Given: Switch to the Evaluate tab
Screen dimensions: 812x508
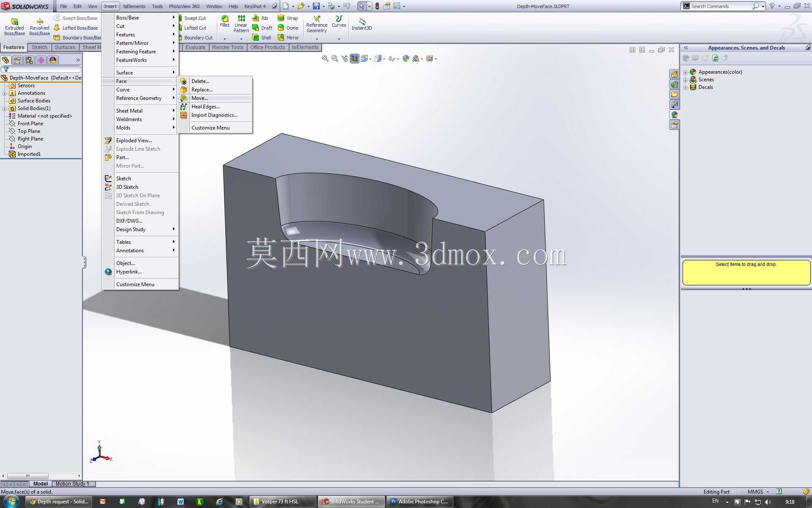Looking at the screenshot, I should (x=195, y=47).
